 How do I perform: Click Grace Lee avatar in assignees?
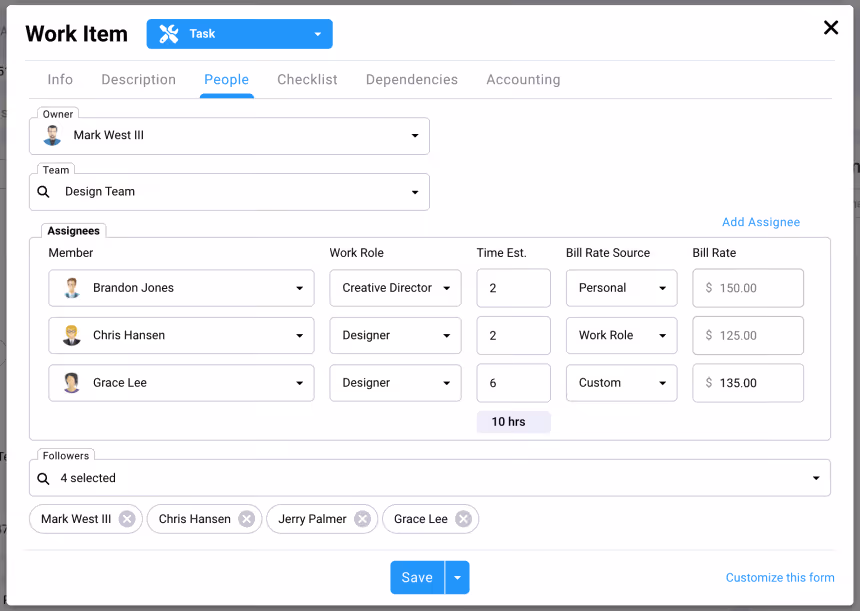(71, 383)
